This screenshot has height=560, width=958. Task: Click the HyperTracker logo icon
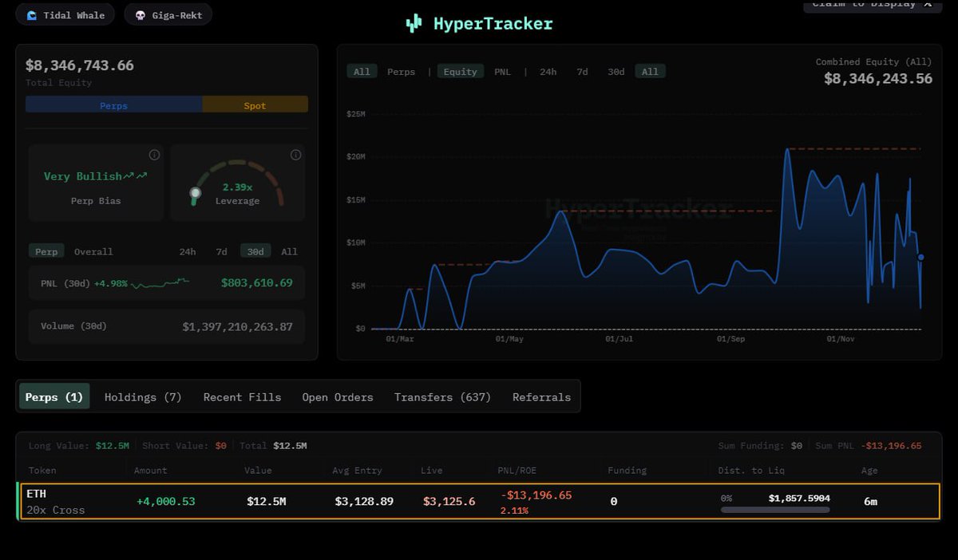click(x=414, y=24)
